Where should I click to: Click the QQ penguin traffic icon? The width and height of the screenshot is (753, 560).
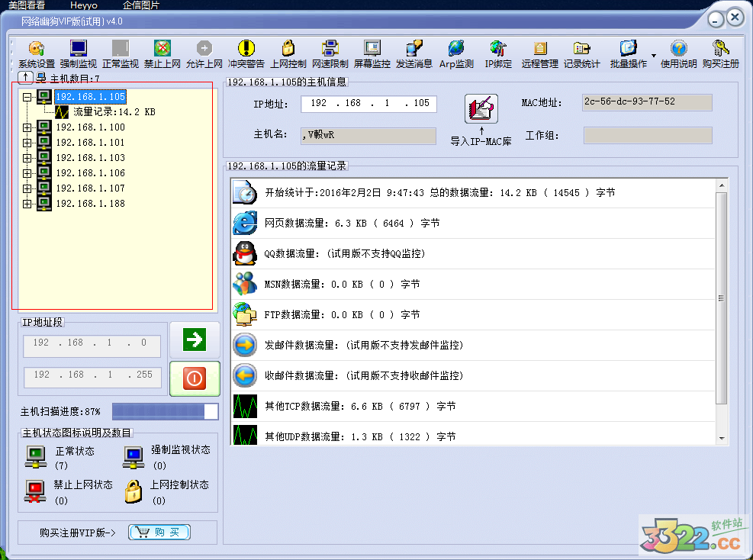click(245, 253)
